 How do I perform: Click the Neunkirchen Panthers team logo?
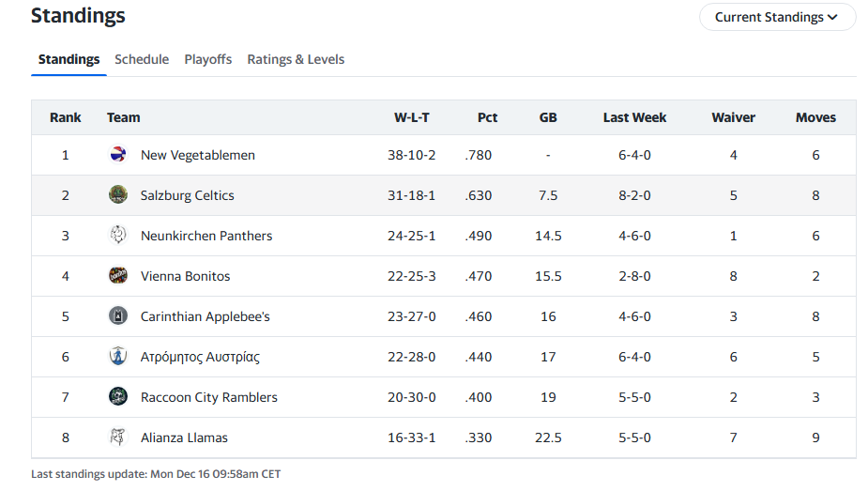(x=118, y=236)
